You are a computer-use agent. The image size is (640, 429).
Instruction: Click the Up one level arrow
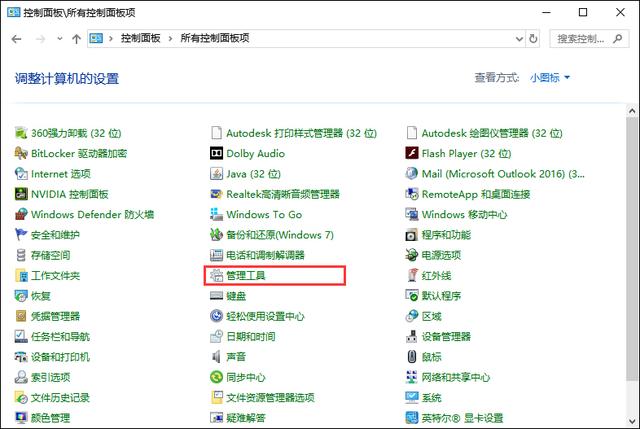pyautogui.click(x=76, y=39)
